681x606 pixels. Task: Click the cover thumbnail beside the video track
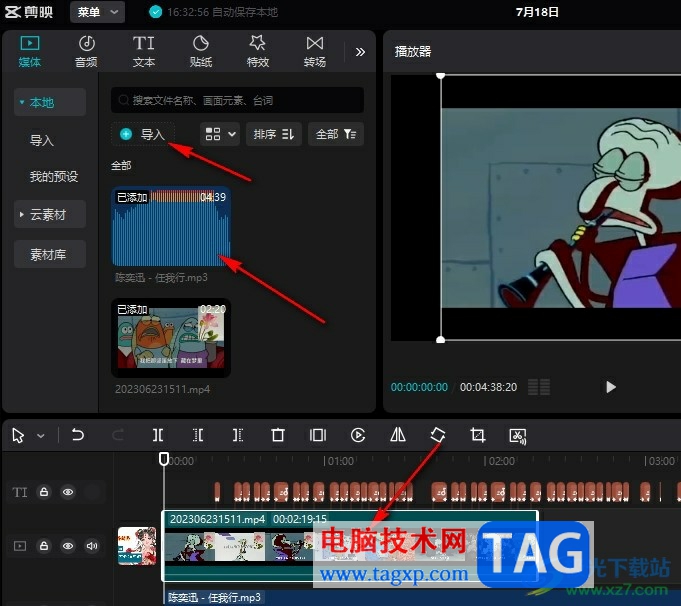[x=137, y=546]
